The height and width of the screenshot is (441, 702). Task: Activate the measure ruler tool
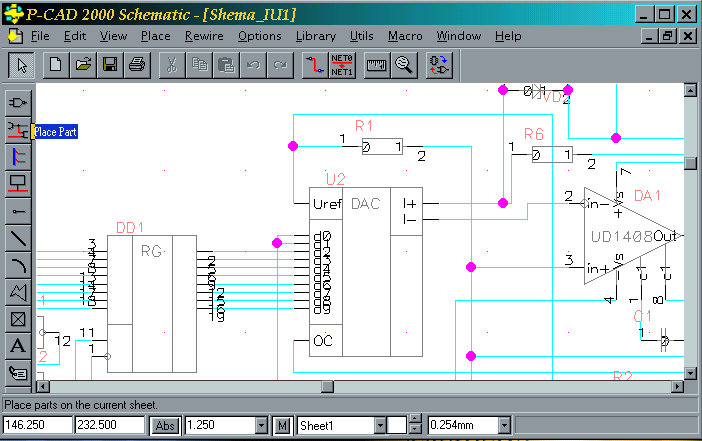[x=377, y=65]
